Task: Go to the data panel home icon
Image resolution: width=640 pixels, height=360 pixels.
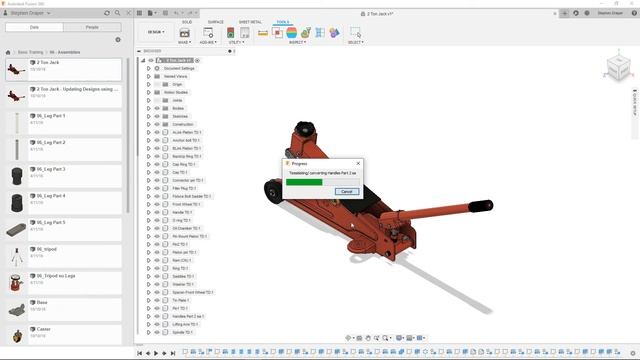Action: click(8, 52)
